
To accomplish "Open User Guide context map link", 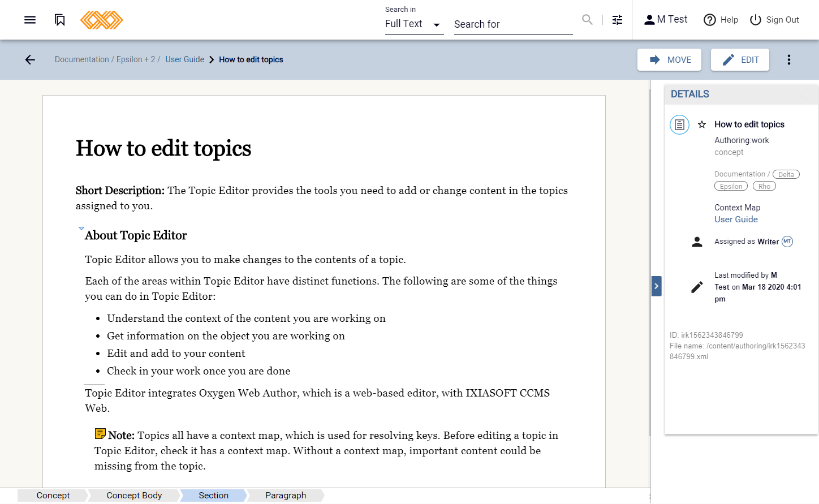I will (x=736, y=219).
